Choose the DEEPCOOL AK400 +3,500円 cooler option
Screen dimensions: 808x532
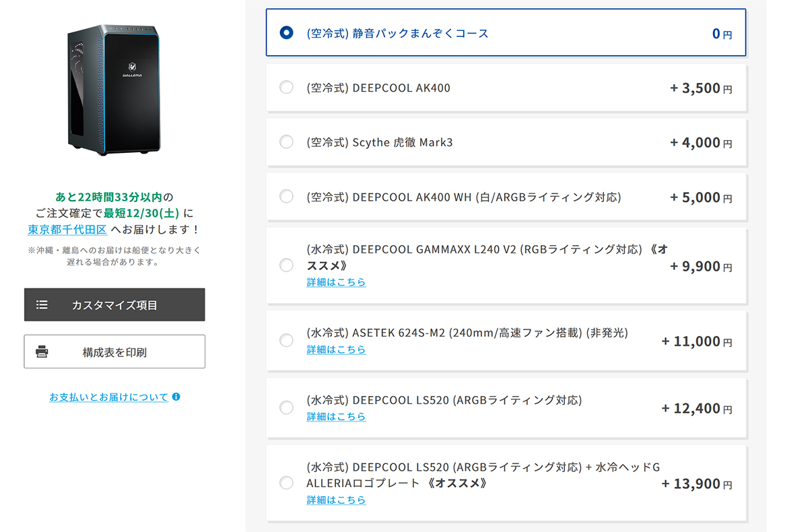pyautogui.click(x=286, y=88)
